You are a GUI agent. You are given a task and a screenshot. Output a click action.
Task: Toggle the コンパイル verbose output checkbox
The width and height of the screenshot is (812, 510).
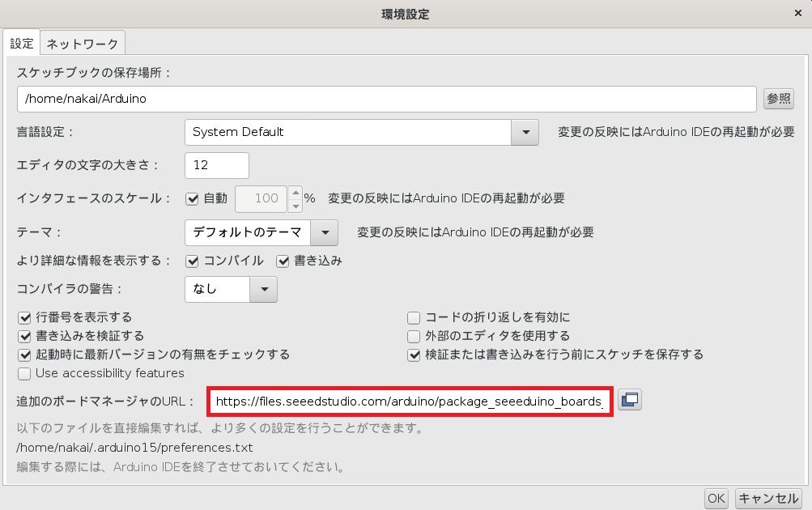192,261
